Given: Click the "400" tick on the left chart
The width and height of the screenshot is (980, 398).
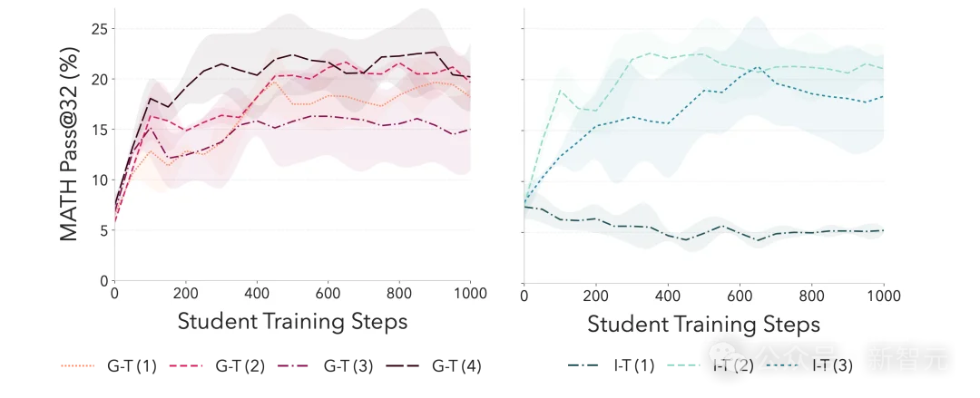Looking at the screenshot, I should 257,294.
